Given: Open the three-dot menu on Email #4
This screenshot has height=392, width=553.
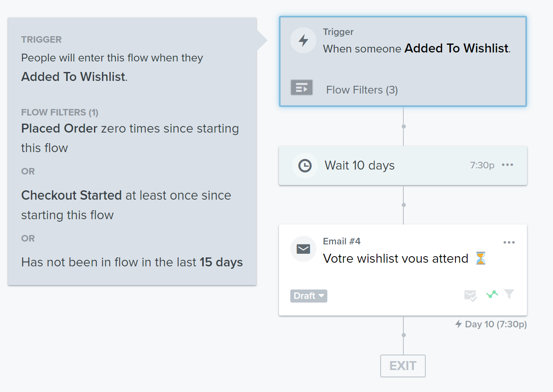Looking at the screenshot, I should pyautogui.click(x=509, y=242).
